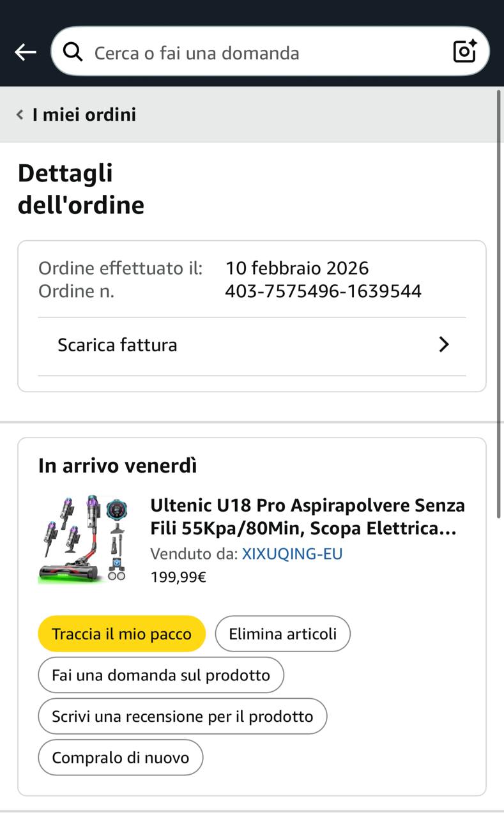Tap the back arrow in the header
This screenshot has height=817, width=504.
pos(26,52)
